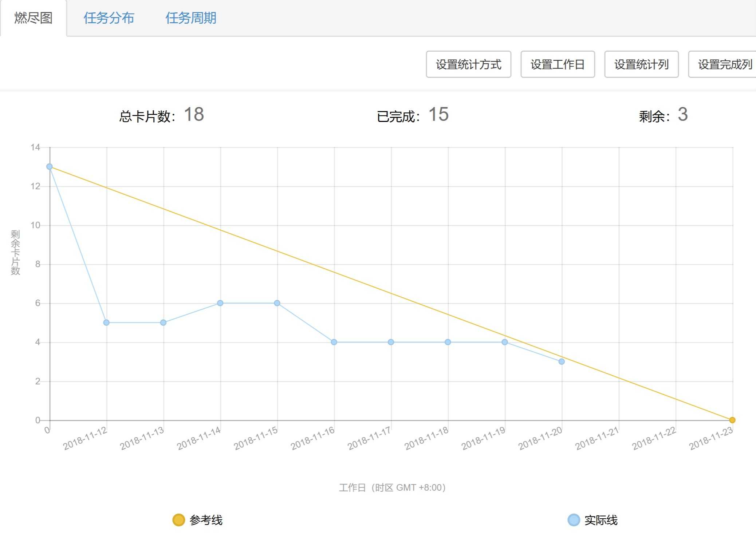Image resolution: width=756 pixels, height=546 pixels.
Task: Click the 工作日 (时区 GMT +8:00) axis title
Action: click(392, 487)
